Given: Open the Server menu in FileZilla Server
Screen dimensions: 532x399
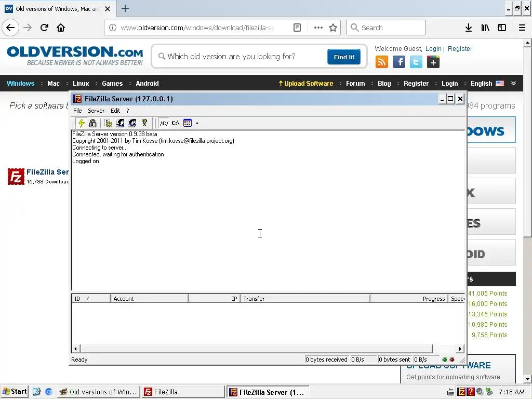Looking at the screenshot, I should pyautogui.click(x=96, y=111).
